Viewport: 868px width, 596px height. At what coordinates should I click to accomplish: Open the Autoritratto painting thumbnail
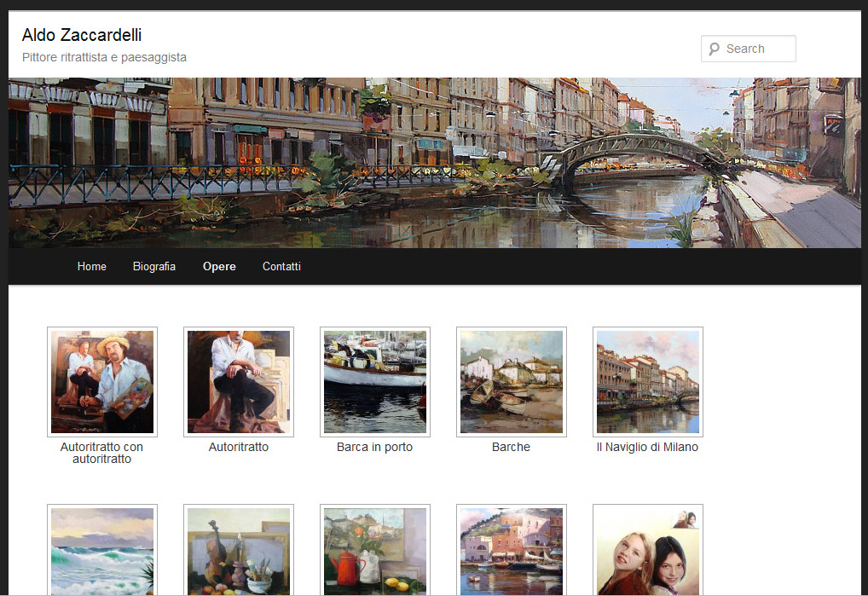239,382
